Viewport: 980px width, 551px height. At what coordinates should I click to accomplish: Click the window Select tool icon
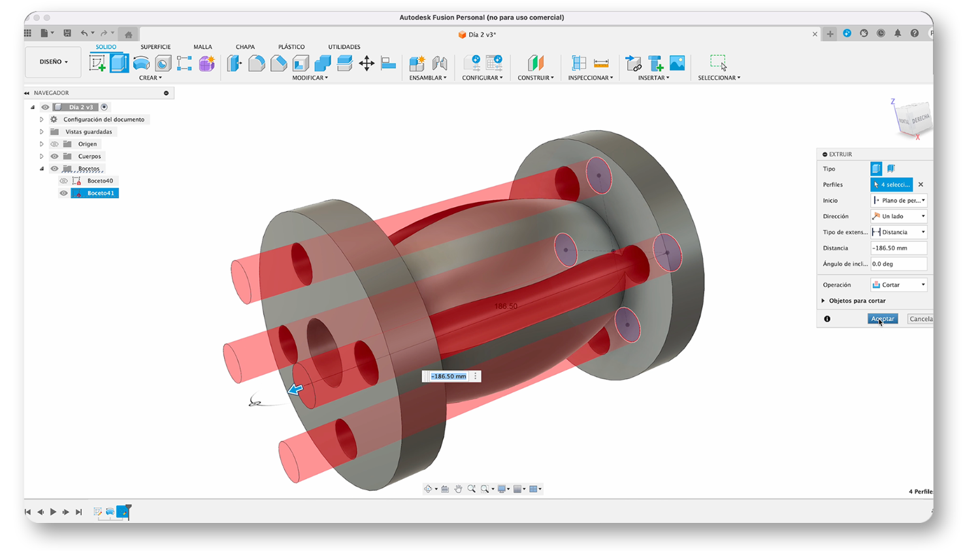tap(719, 63)
